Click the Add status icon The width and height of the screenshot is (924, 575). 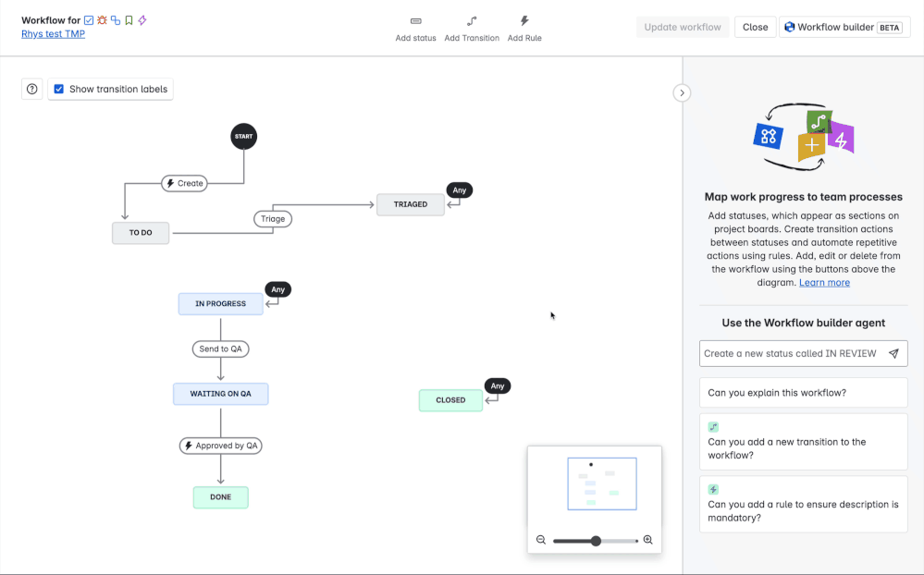point(416,21)
